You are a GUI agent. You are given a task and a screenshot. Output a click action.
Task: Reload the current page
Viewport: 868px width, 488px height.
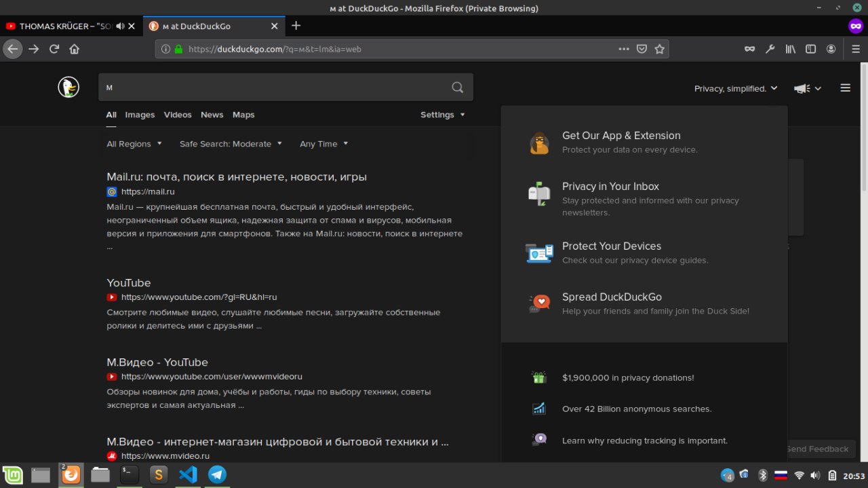tap(54, 49)
